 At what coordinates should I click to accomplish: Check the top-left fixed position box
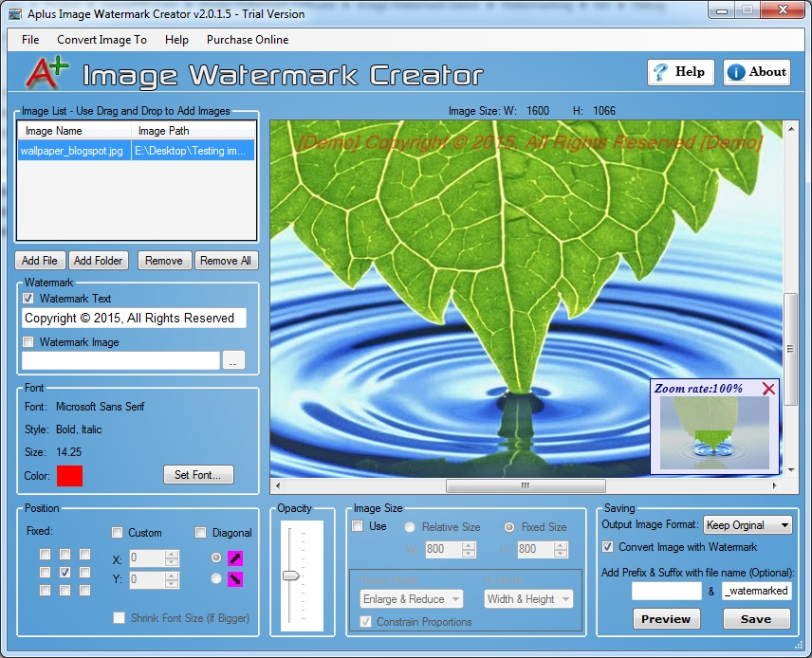(x=45, y=555)
